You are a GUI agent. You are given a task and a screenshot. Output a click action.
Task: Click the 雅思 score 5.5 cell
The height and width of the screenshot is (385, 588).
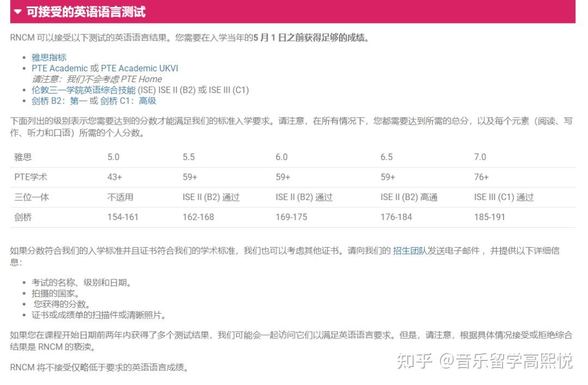(x=188, y=157)
